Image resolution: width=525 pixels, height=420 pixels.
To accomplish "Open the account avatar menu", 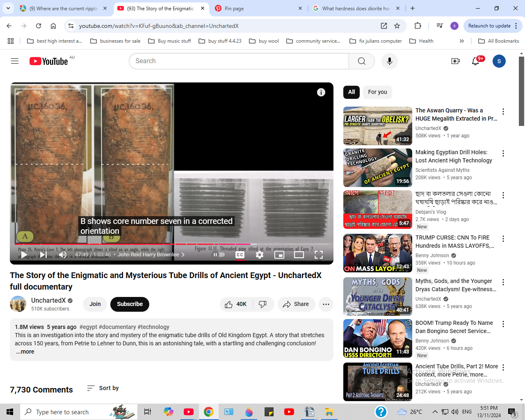I will (499, 61).
